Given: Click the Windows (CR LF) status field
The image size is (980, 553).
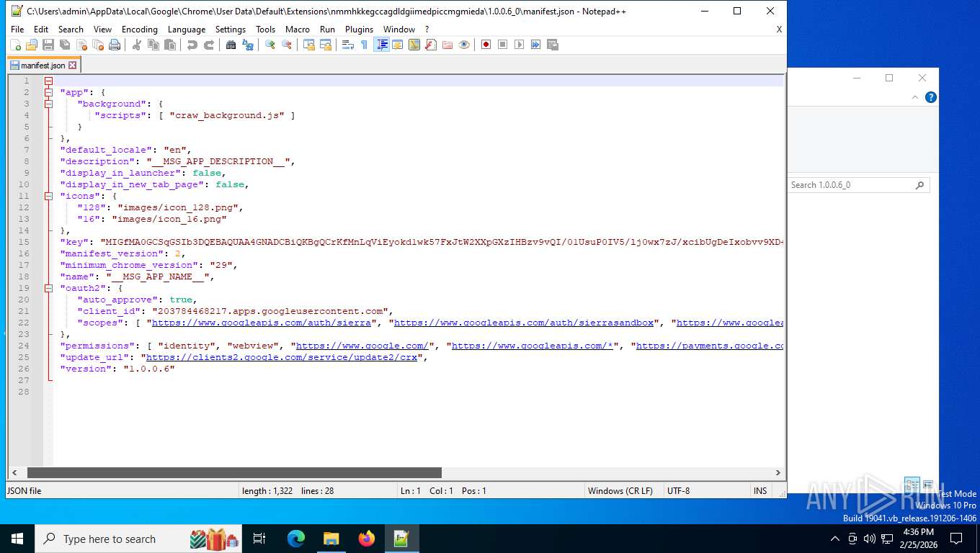Looking at the screenshot, I should coord(623,491).
